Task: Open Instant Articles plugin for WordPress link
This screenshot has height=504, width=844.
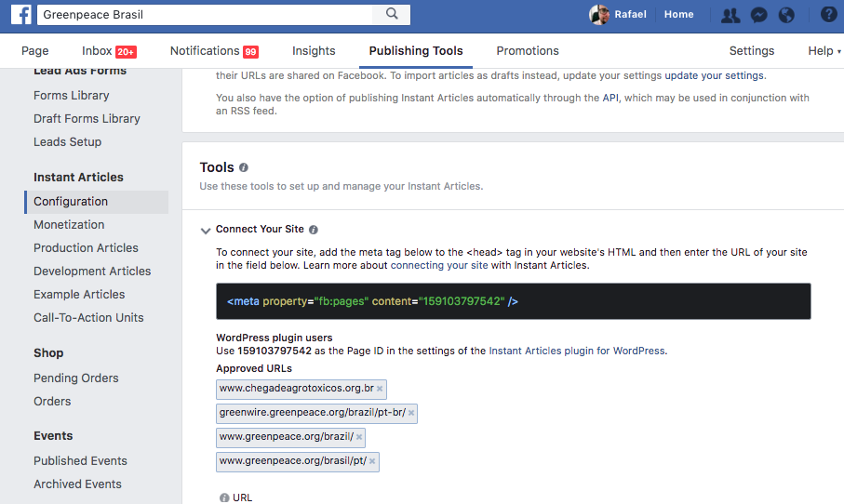Action: coord(577,351)
